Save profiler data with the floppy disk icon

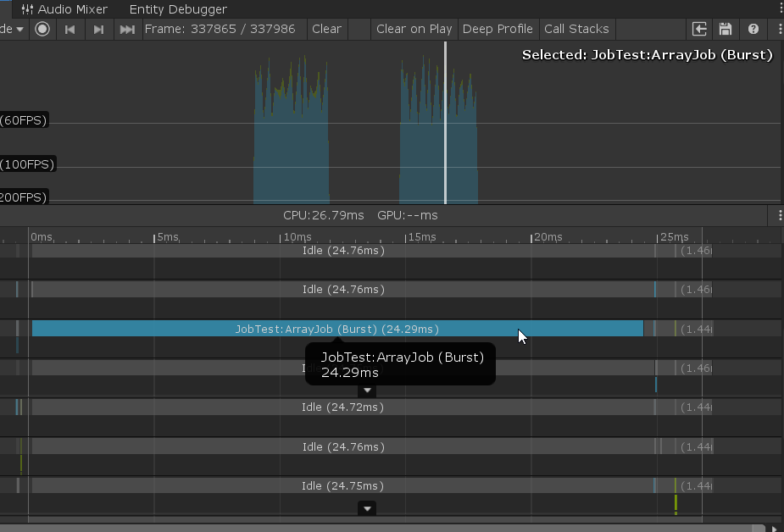(726, 29)
